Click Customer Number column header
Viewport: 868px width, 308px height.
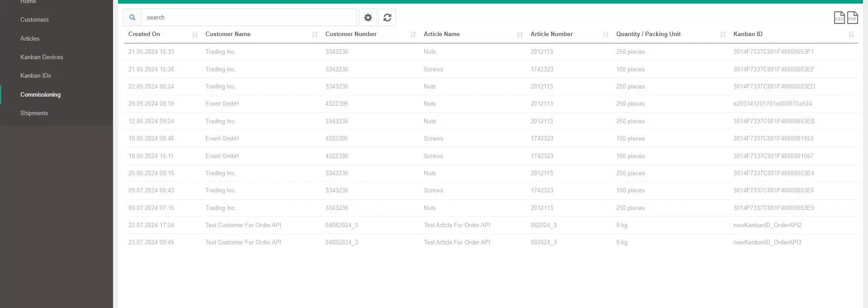pyautogui.click(x=351, y=34)
